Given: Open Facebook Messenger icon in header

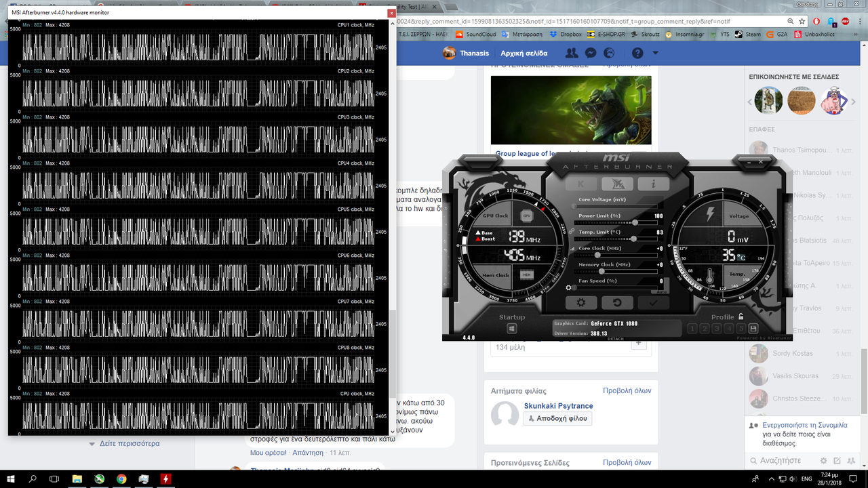Looking at the screenshot, I should (591, 53).
